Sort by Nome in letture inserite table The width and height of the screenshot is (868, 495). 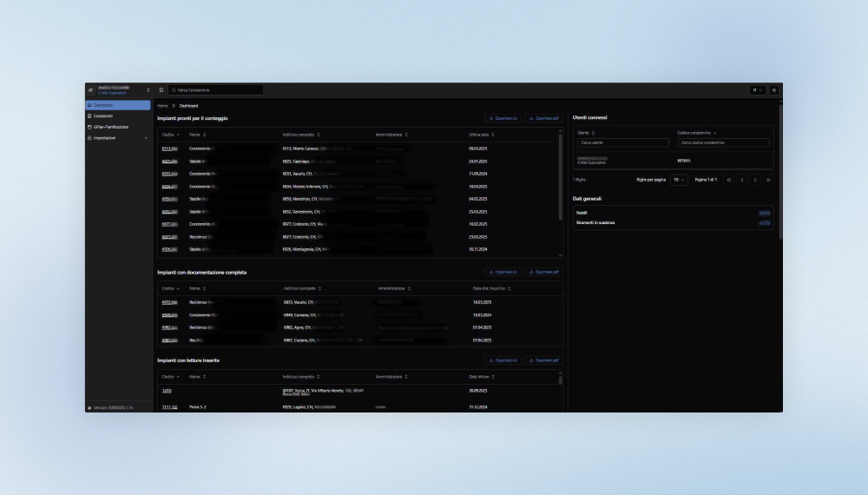coord(197,377)
